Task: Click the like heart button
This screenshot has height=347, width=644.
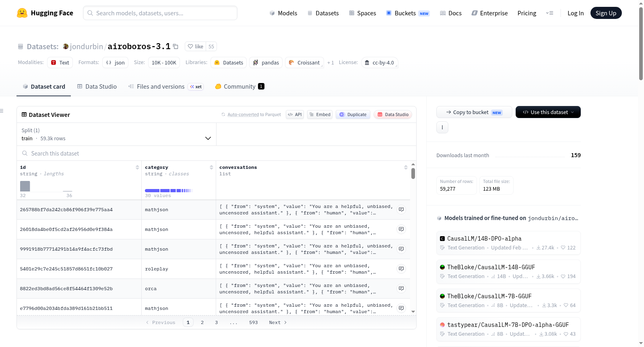Action: pos(196,46)
